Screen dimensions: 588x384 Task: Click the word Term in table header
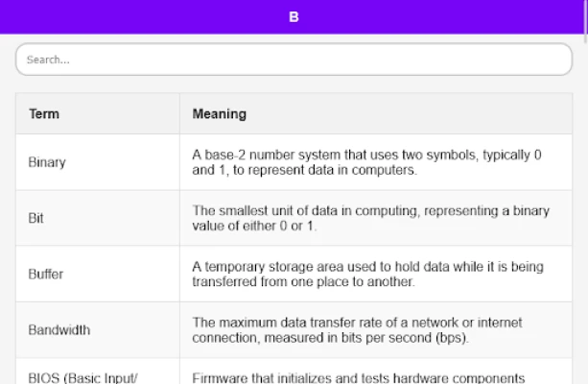pyautogui.click(x=44, y=113)
